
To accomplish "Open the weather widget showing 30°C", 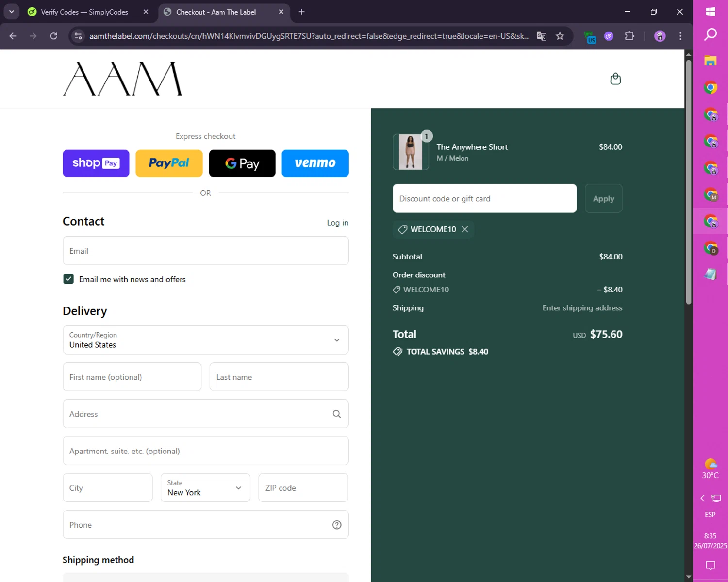I will tap(711, 469).
